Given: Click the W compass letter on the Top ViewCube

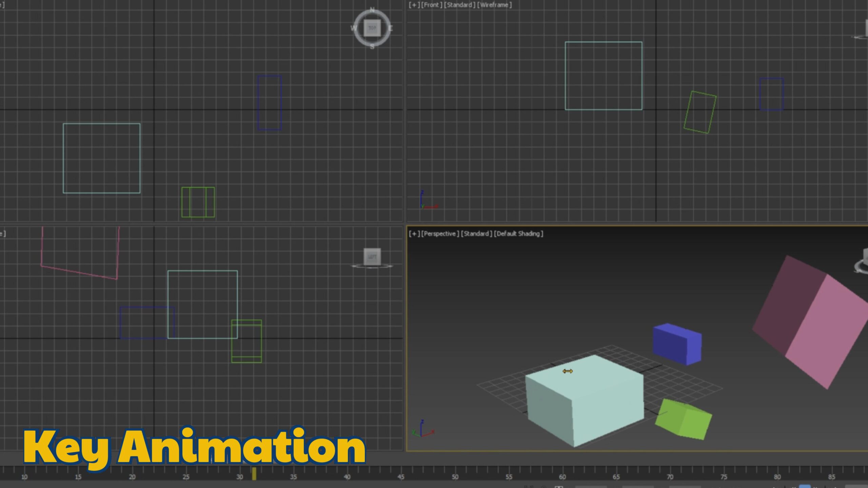Looking at the screenshot, I should point(354,28).
